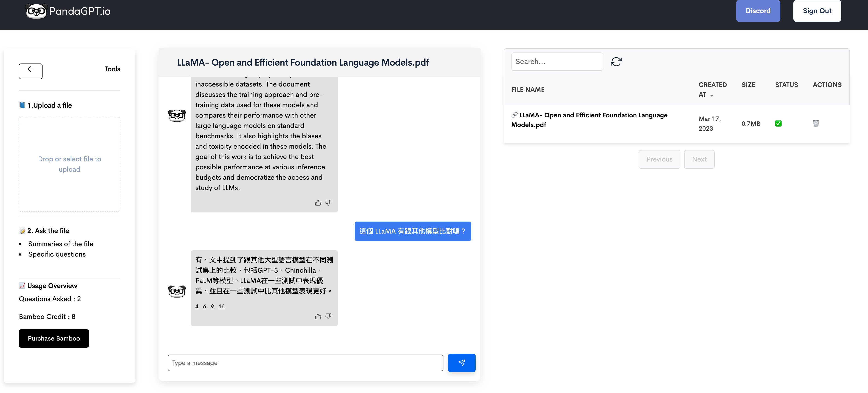
Task: Thumbs down the English summary response
Action: pos(328,202)
